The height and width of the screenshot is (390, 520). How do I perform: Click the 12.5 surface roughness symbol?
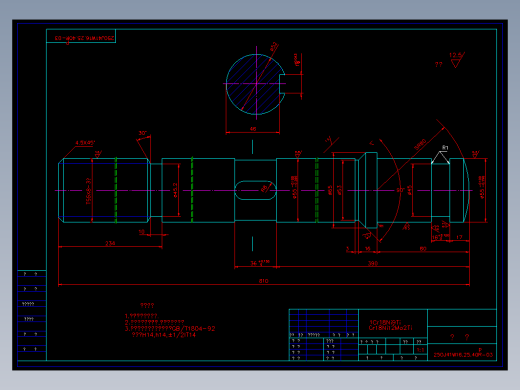456,59
